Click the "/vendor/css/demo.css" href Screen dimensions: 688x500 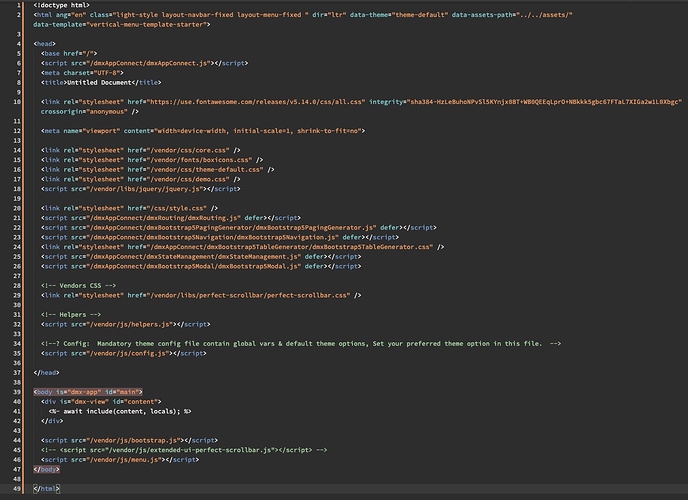190,179
